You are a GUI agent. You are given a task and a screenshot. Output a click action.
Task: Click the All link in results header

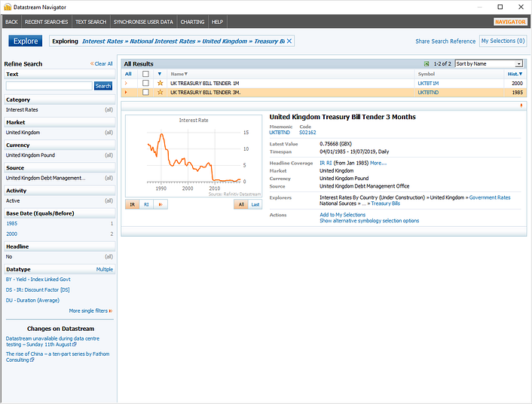point(128,74)
